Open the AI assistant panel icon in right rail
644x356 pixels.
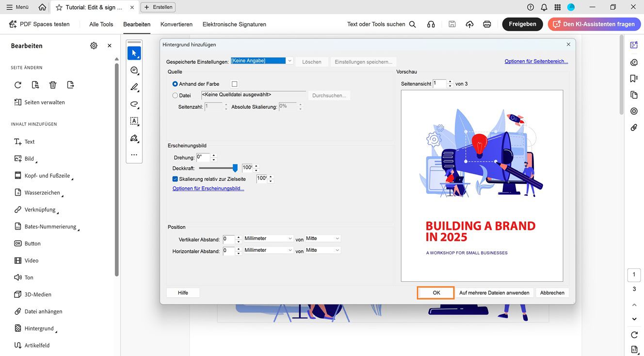(634, 45)
